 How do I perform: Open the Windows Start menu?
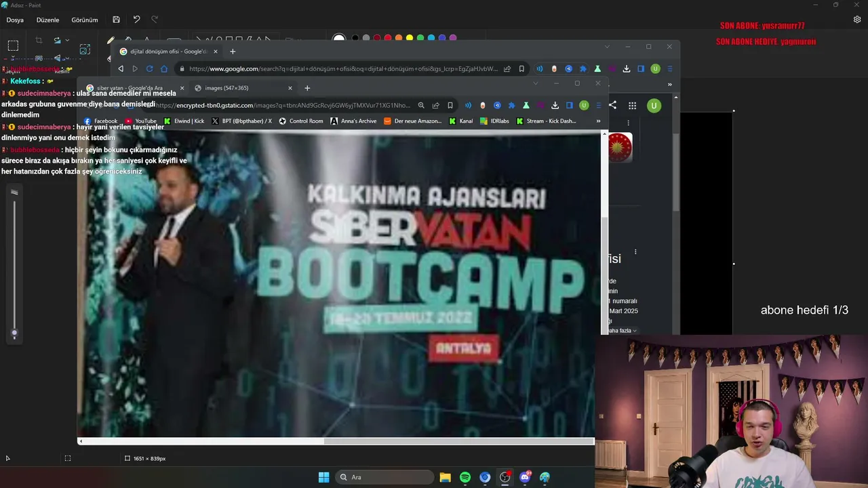[323, 477]
